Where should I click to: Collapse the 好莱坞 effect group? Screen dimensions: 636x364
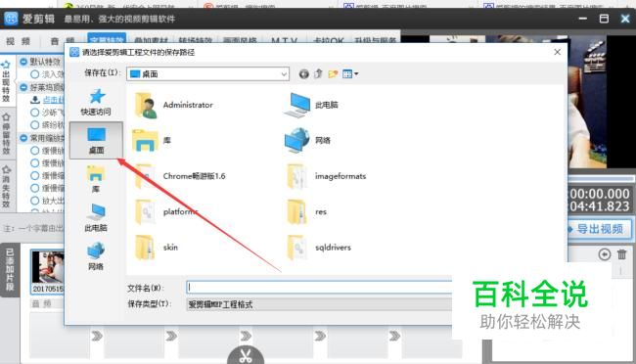click(23, 87)
